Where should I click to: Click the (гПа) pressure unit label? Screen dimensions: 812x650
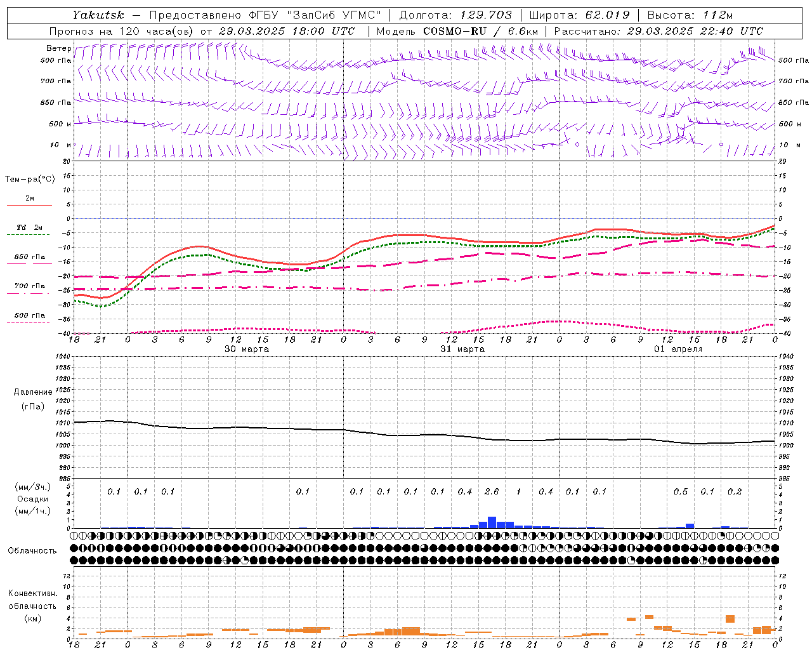[33, 406]
